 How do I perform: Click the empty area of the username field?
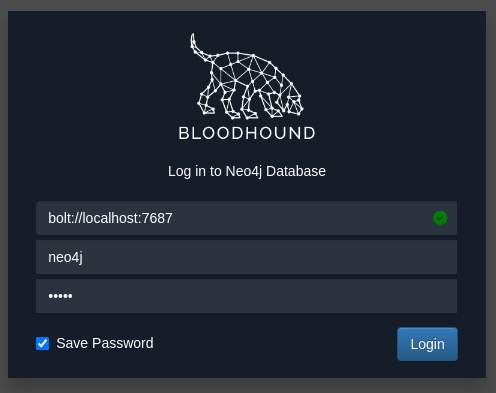267,257
